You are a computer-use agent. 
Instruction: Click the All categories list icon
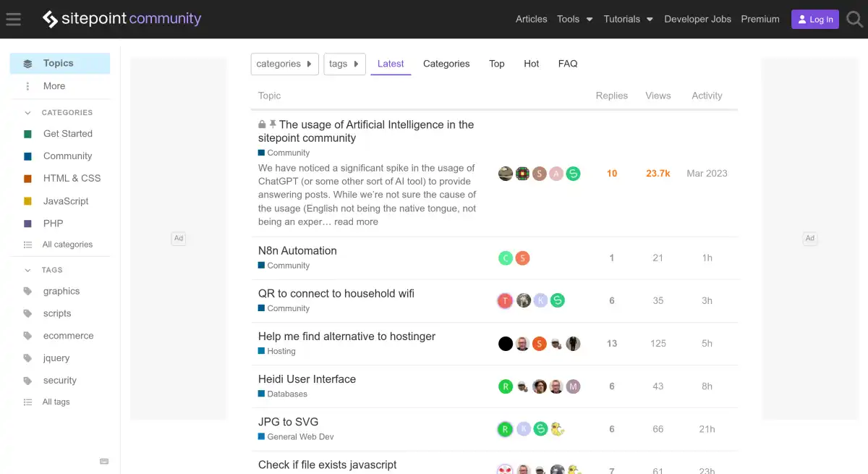pyautogui.click(x=27, y=245)
